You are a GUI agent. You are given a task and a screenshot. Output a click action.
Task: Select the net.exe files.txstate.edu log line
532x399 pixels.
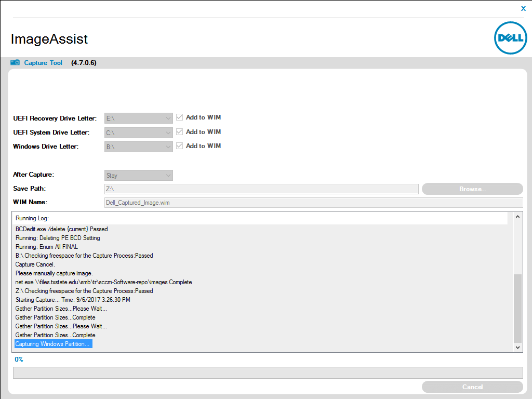103,282
